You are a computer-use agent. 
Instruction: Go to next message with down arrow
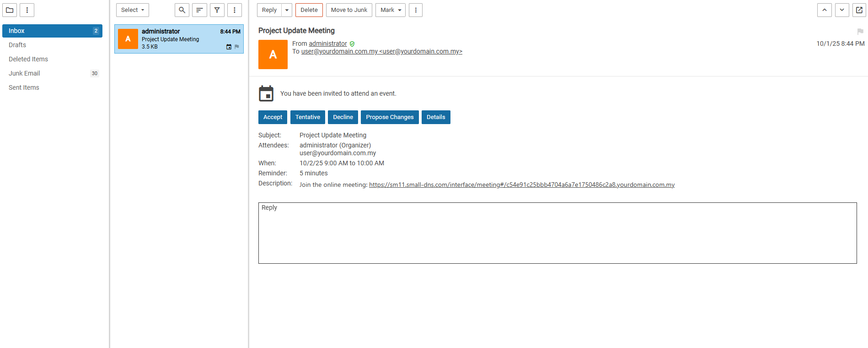842,10
